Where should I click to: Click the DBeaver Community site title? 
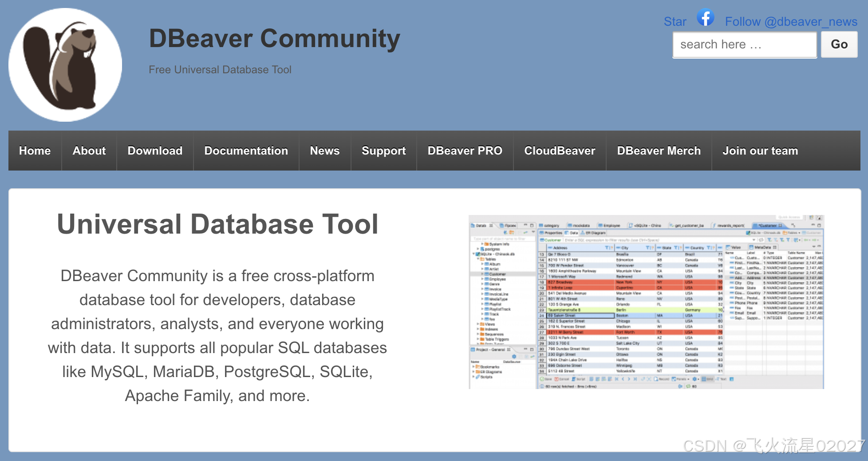[275, 39]
